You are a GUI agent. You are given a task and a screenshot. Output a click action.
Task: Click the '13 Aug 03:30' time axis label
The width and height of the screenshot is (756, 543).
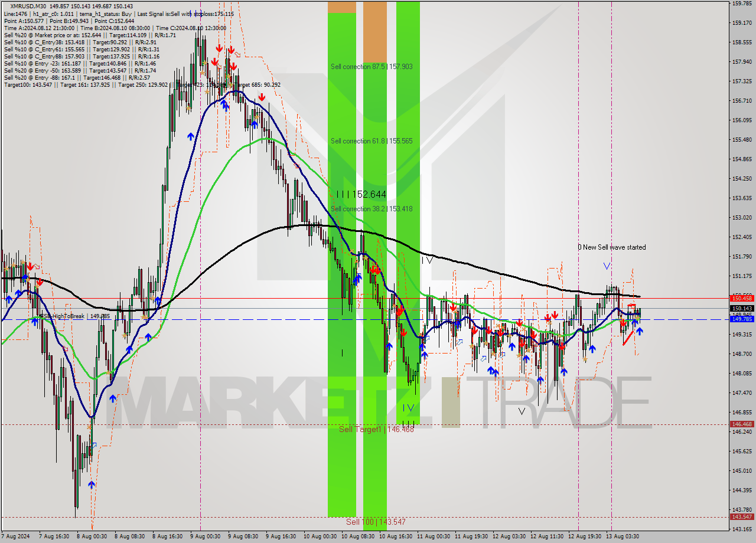tap(622, 537)
